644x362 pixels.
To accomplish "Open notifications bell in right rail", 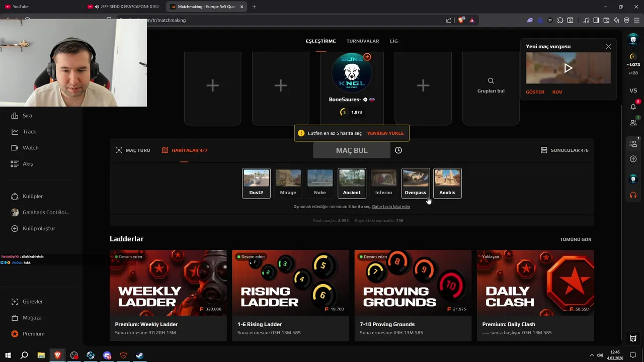I will pos(633,106).
